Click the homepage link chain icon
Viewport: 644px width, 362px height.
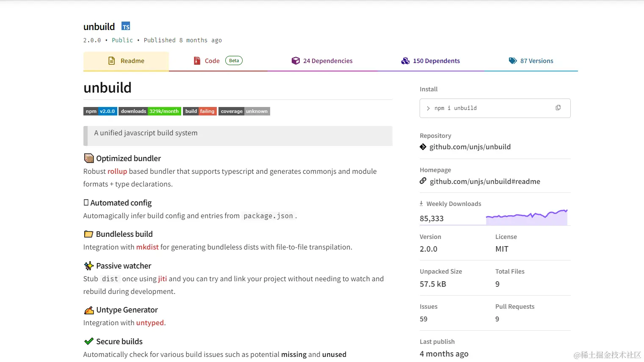coord(423,181)
